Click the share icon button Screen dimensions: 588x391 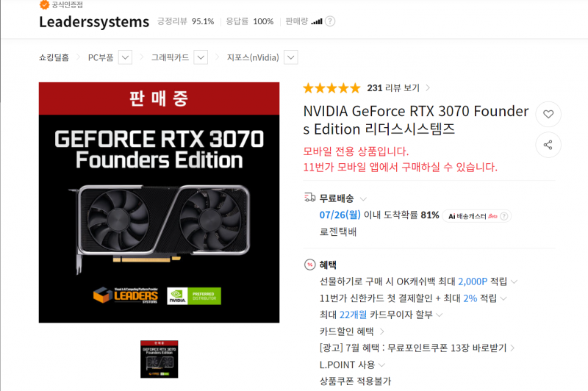(548, 145)
